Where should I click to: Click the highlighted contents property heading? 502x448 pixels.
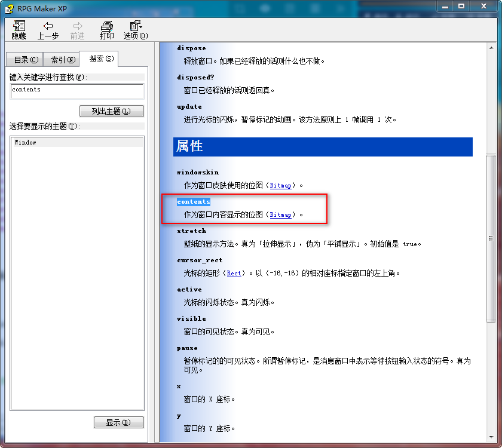click(194, 202)
